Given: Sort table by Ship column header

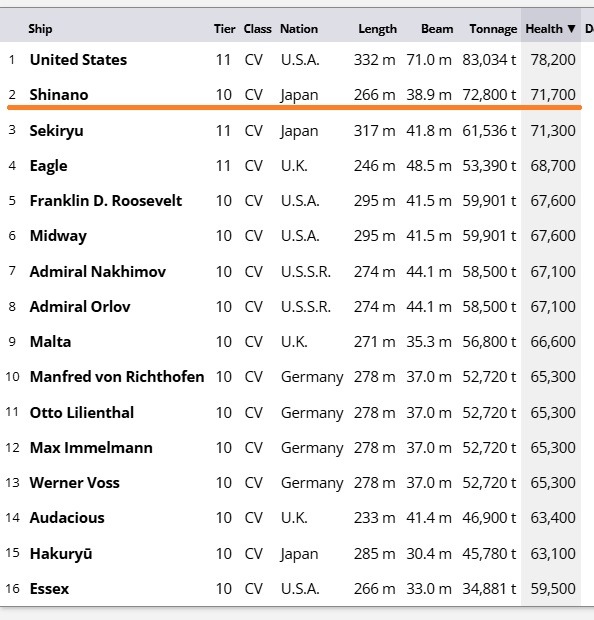Looking at the screenshot, I should point(40,29).
